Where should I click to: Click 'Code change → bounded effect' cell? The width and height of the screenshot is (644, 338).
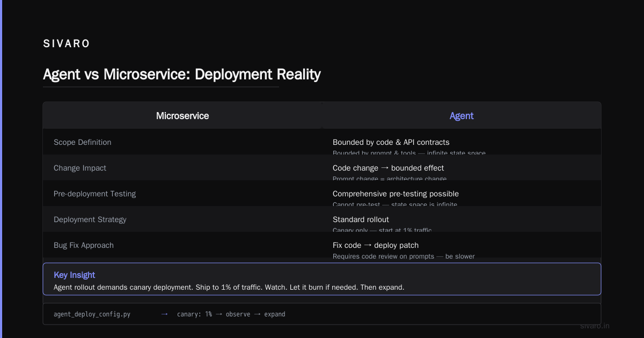pyautogui.click(x=389, y=168)
